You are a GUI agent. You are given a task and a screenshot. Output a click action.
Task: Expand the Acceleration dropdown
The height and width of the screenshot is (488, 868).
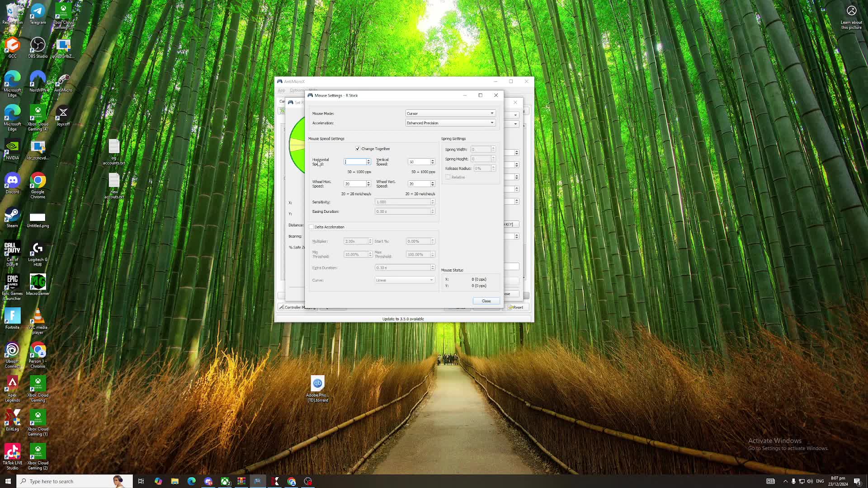pos(450,123)
